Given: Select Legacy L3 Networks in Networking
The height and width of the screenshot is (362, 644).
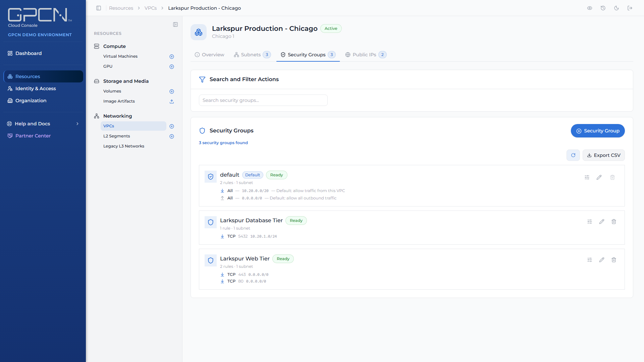Looking at the screenshot, I should pos(124,146).
